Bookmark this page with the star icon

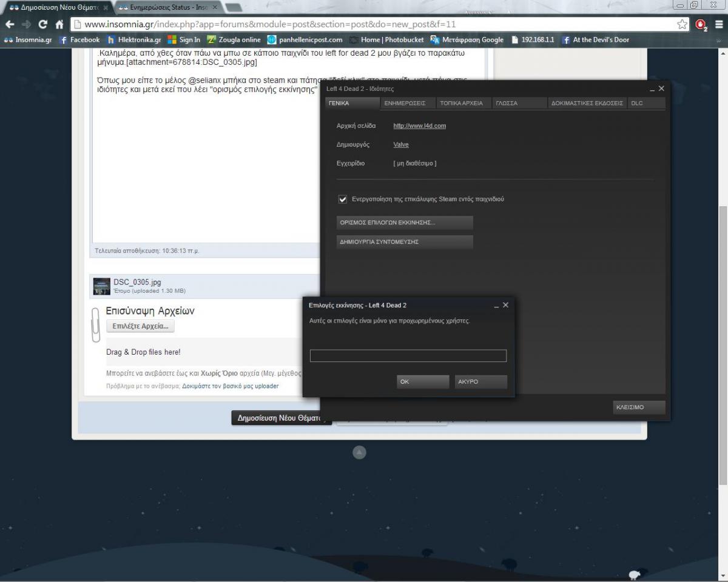682,24
